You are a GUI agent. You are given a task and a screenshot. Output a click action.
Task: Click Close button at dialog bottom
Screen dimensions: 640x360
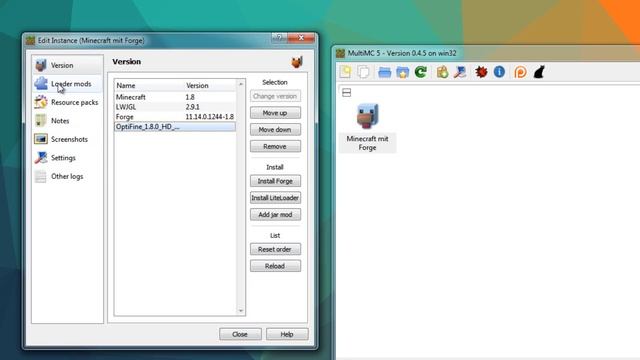(240, 334)
